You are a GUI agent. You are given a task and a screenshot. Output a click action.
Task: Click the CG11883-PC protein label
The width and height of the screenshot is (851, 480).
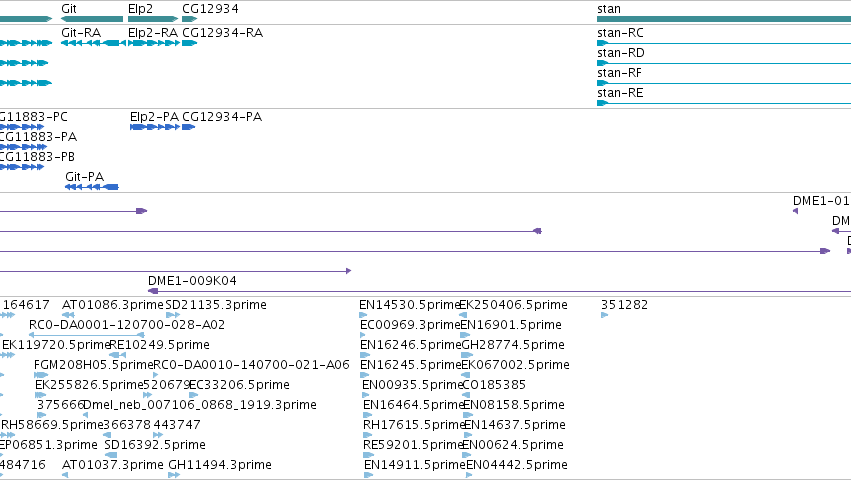34,117
